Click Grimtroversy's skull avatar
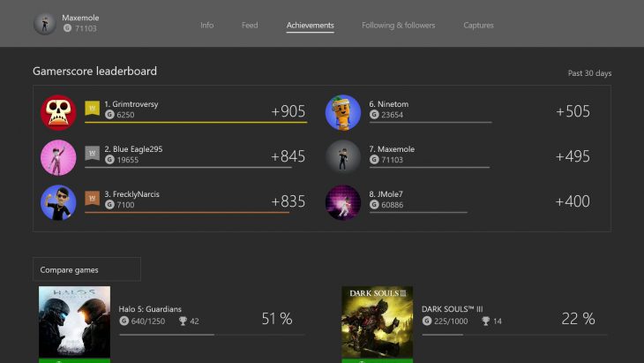Screen dimensions: 644x363 coord(58,112)
